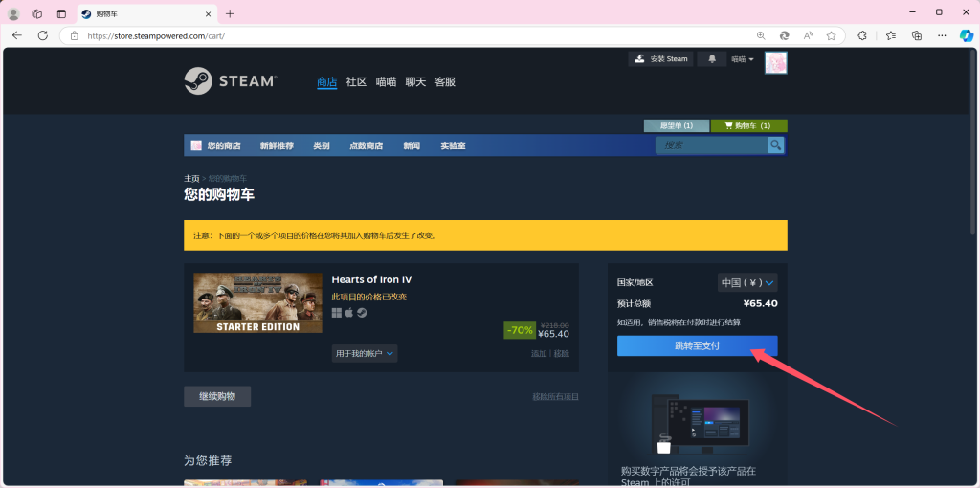Click the -70% discount badge
The image size is (980, 488).
tap(520, 330)
